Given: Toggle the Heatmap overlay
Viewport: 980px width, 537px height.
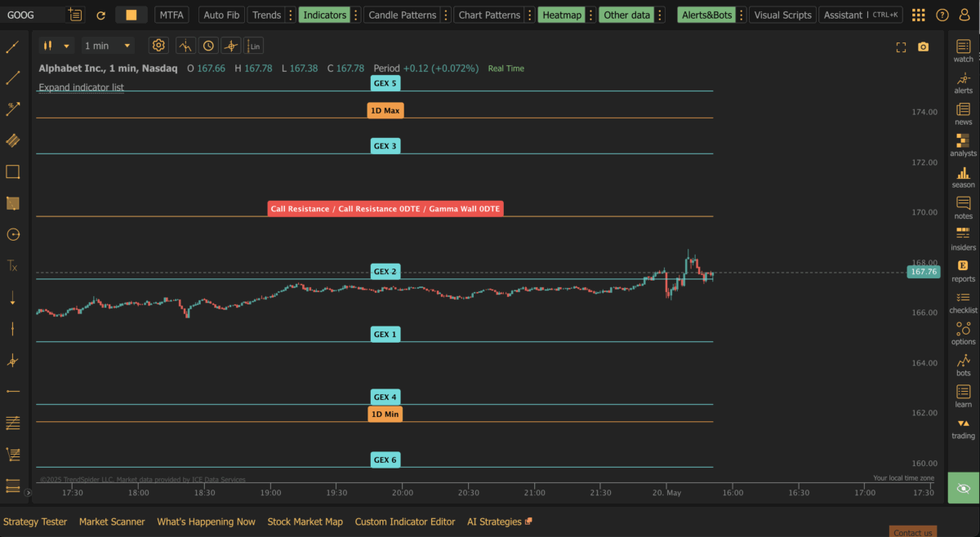Looking at the screenshot, I should [x=562, y=15].
